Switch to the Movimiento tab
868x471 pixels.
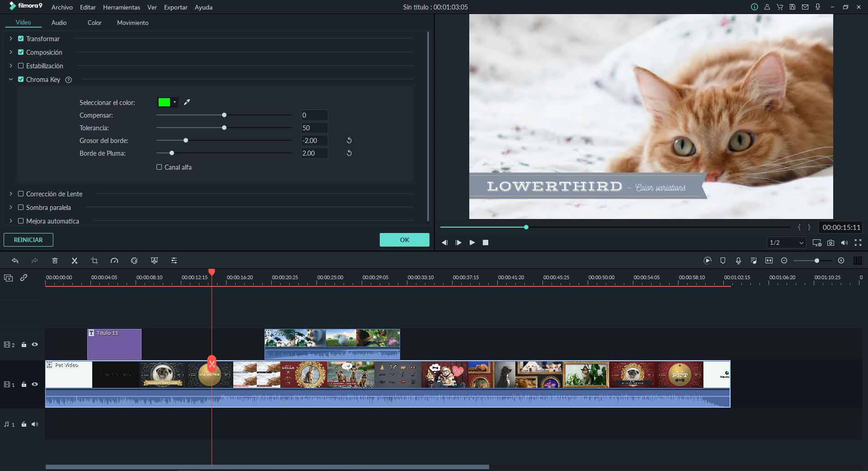pos(132,23)
